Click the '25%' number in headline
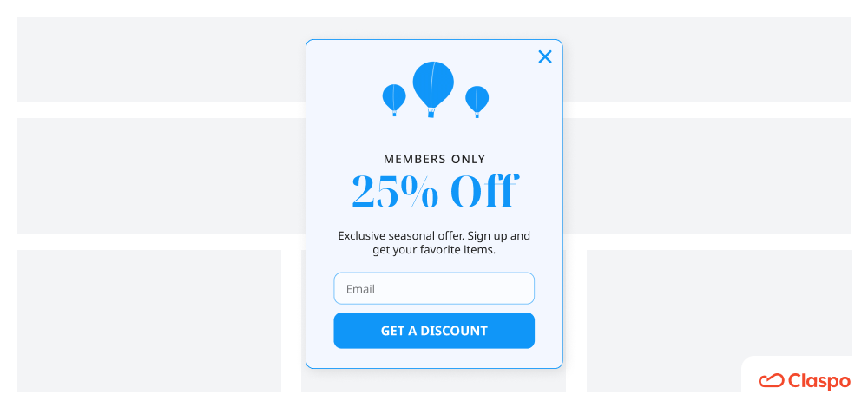This screenshot has width=868, height=408. tap(395, 192)
